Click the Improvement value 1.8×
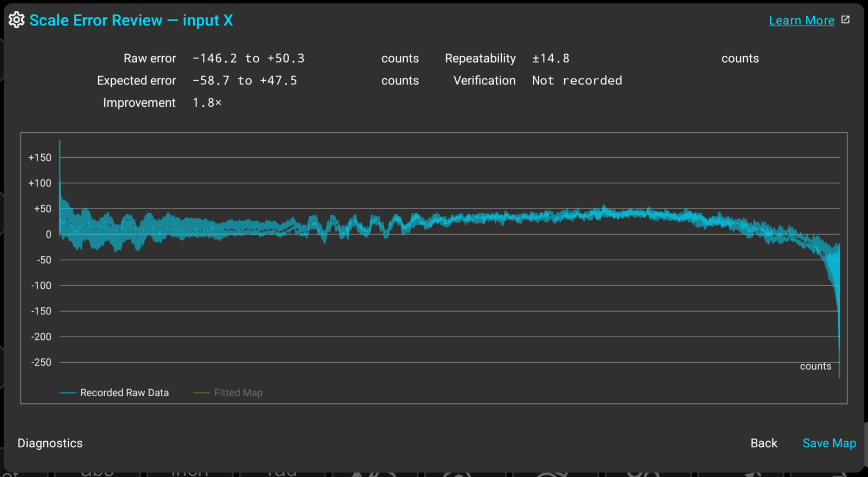This screenshot has height=477, width=868. [x=207, y=103]
